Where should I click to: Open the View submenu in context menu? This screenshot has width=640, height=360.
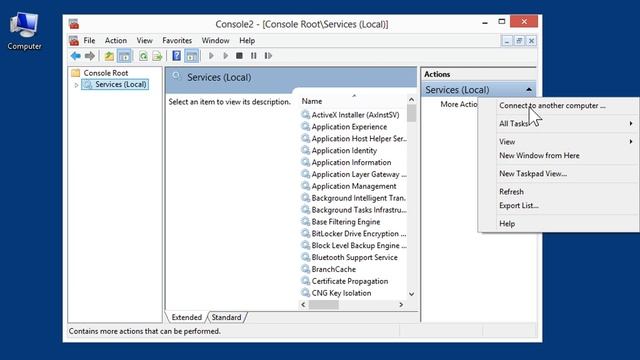(559, 142)
